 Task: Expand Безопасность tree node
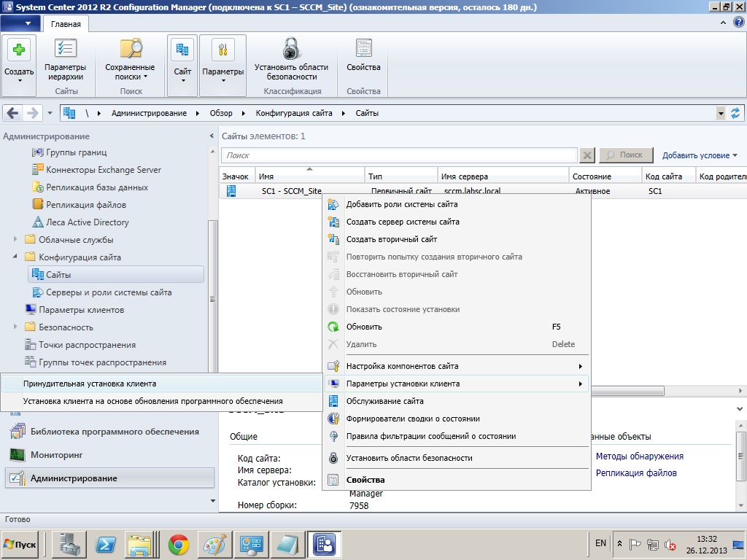pos(15,327)
